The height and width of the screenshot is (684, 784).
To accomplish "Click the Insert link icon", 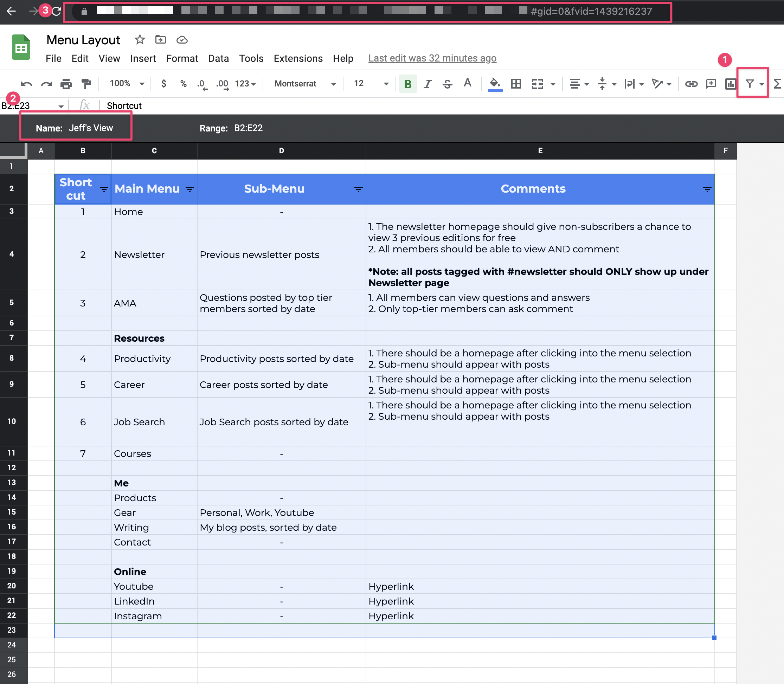I will point(691,84).
